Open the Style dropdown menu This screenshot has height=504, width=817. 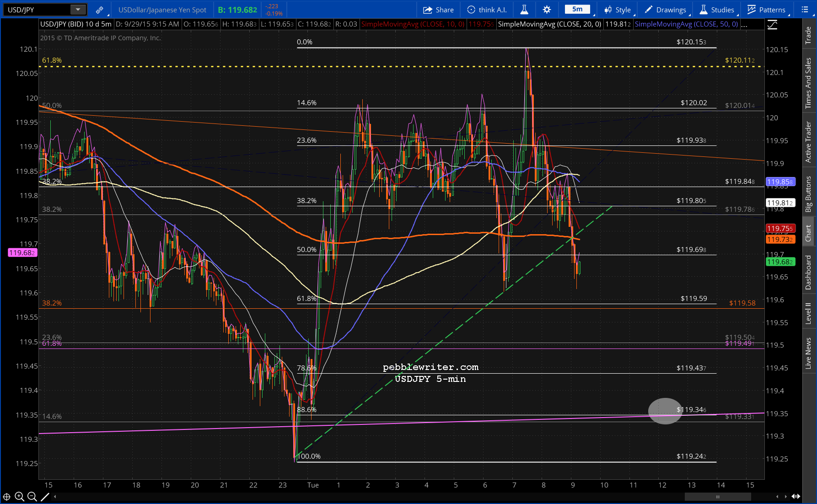(x=618, y=10)
